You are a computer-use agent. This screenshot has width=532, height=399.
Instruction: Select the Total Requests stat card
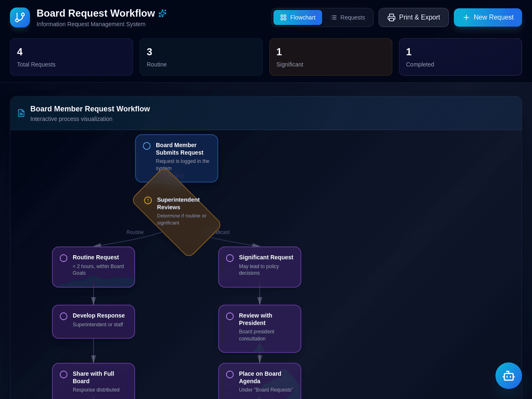71,57
